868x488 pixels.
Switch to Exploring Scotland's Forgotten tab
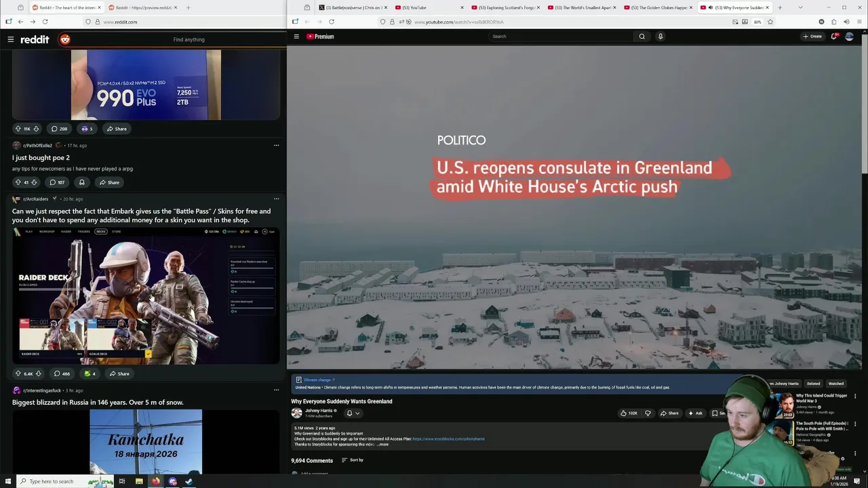click(x=505, y=7)
